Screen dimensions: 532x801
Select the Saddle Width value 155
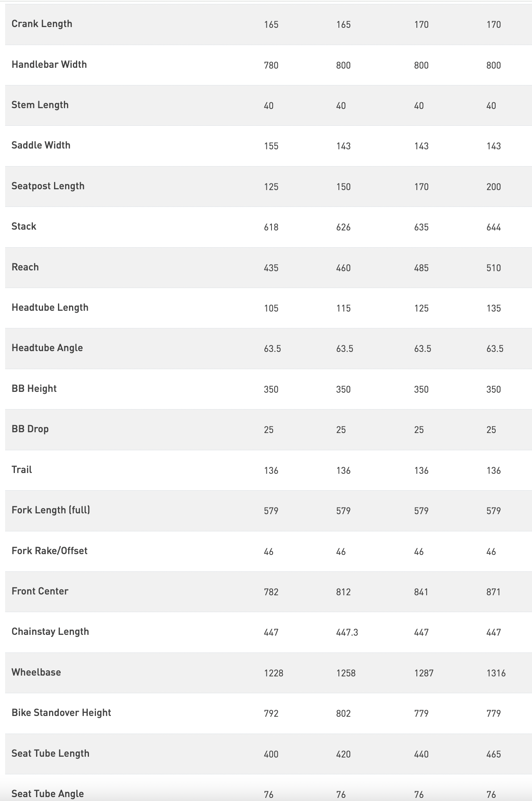pos(271,146)
